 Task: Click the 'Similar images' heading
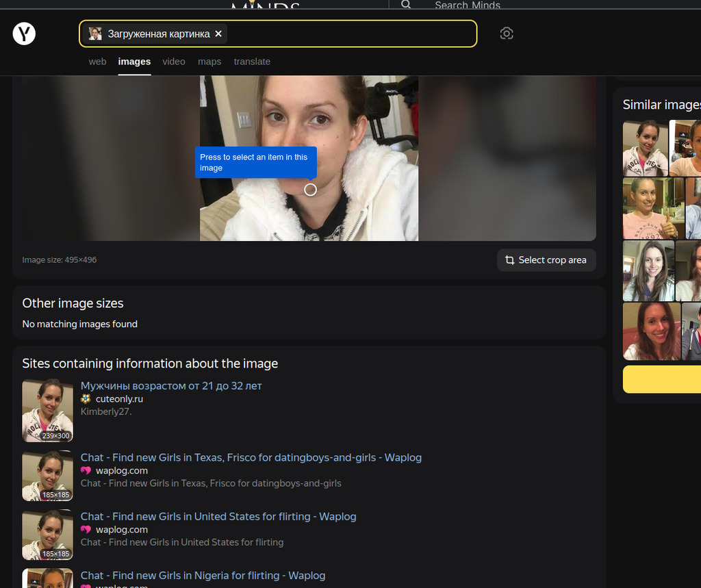(662, 105)
